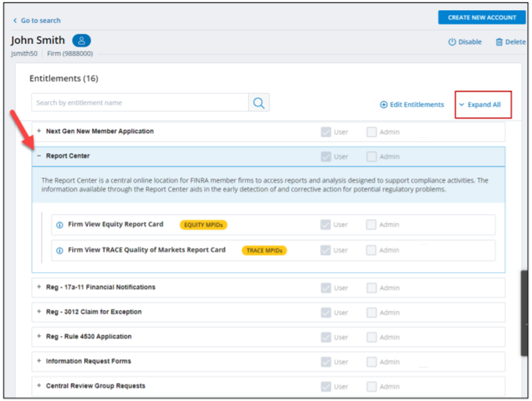Expand the Information Request Forms section
The height and width of the screenshot is (401, 532).
coord(38,362)
